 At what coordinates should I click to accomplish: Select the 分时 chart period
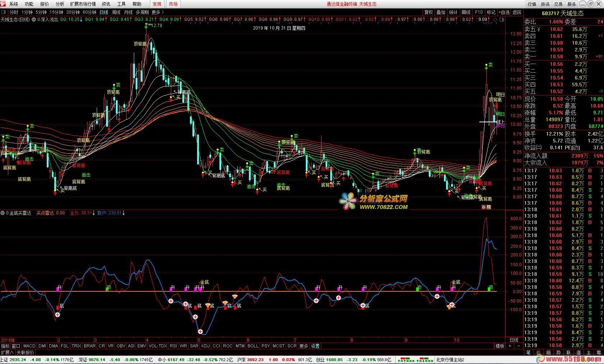point(14,12)
